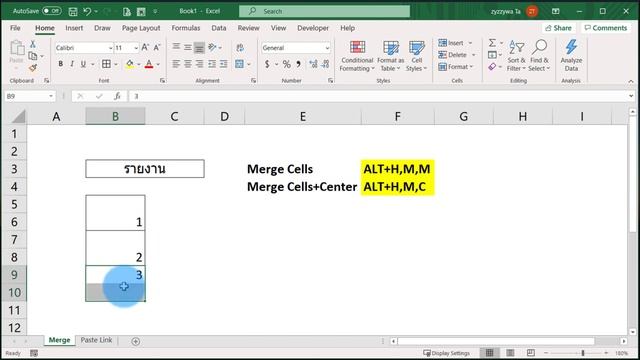
Task: Click the Display Settings button
Action: (447, 353)
